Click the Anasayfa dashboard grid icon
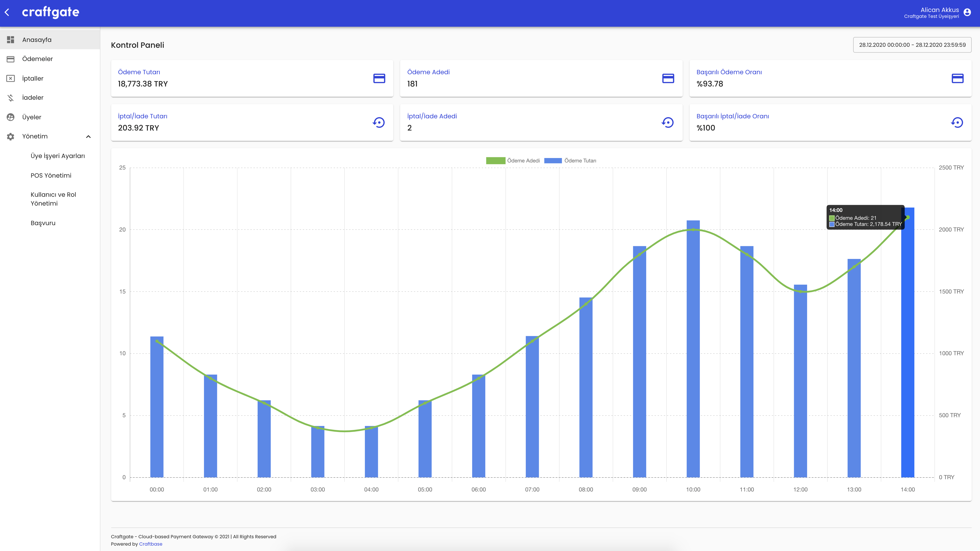980x551 pixels. [11, 40]
